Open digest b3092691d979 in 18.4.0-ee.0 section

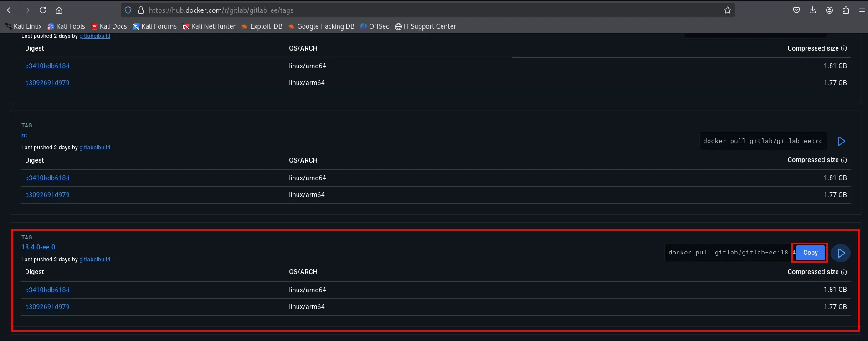[47, 307]
